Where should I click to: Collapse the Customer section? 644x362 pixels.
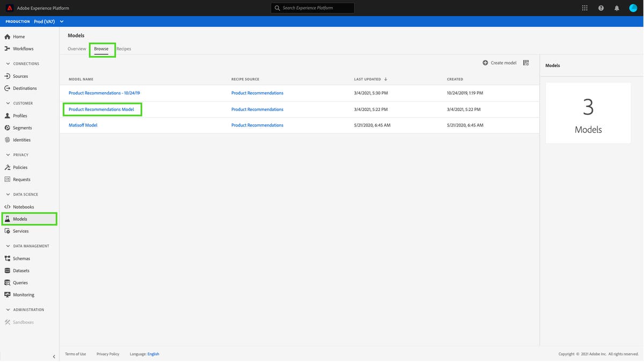point(8,104)
